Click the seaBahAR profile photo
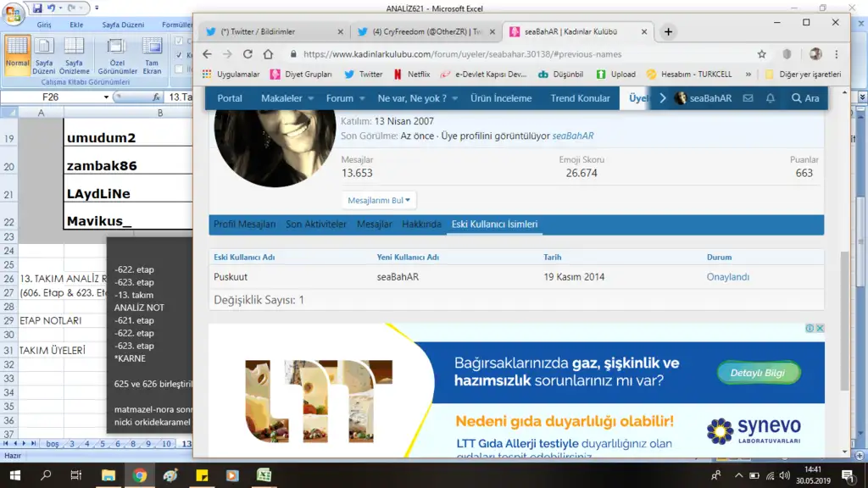 pos(275,148)
